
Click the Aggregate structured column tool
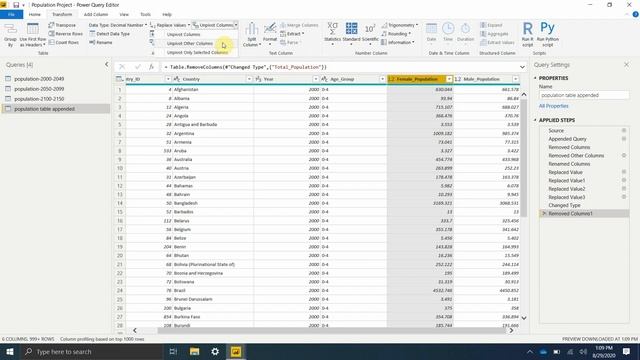(494, 34)
